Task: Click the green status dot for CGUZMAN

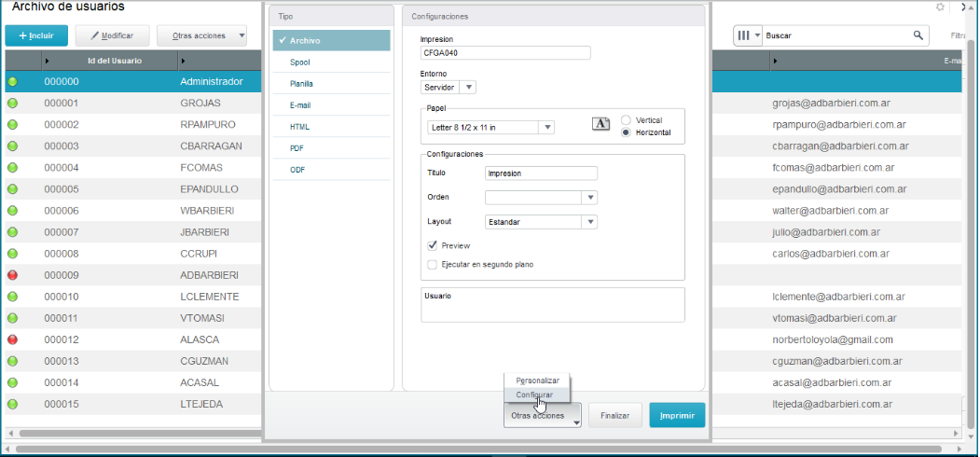Action: tap(12, 361)
